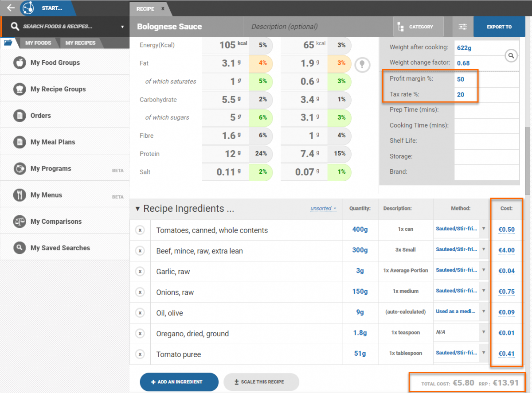The height and width of the screenshot is (393, 532).
Task: Click the Add an Ingredient button
Action: (x=179, y=381)
